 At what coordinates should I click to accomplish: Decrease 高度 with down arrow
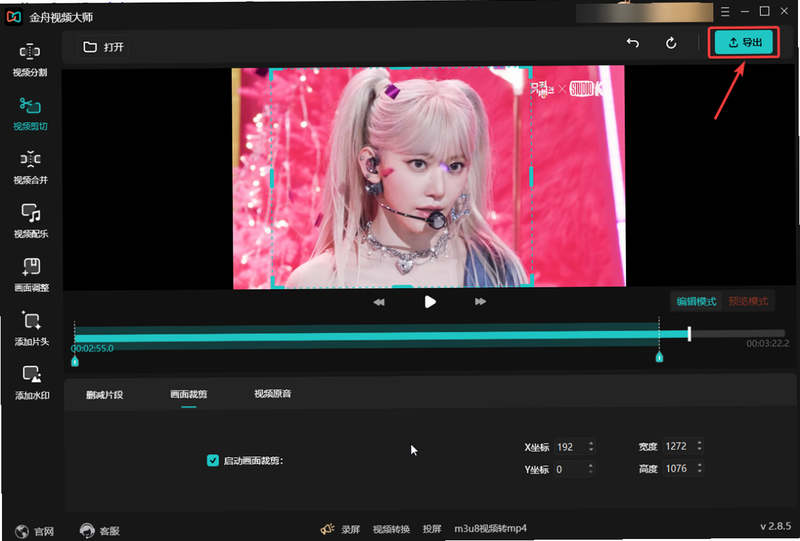click(x=699, y=472)
